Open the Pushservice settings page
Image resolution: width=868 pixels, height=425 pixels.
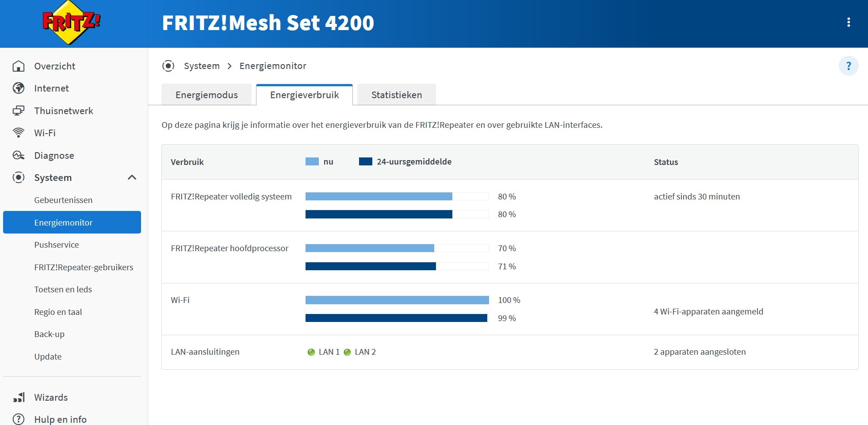click(57, 245)
